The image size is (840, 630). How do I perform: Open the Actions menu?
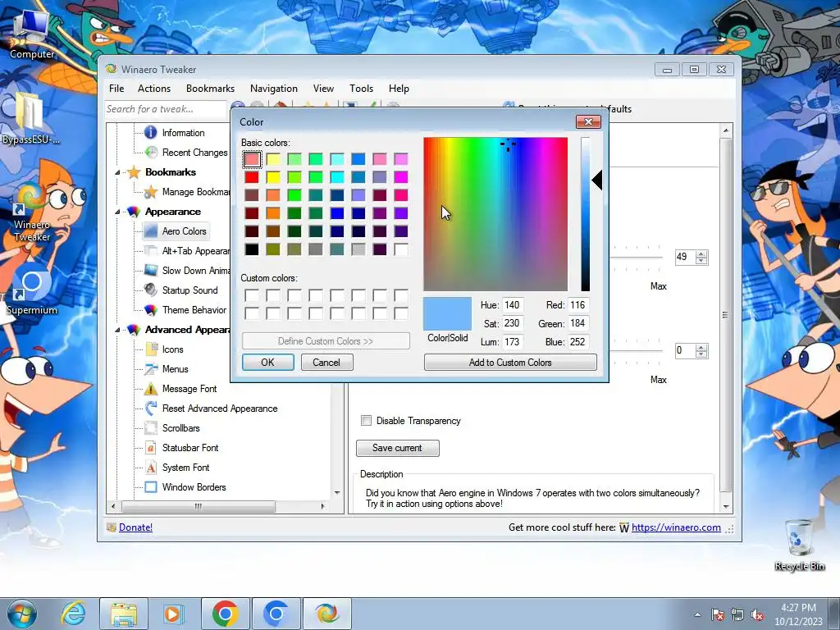153,89
